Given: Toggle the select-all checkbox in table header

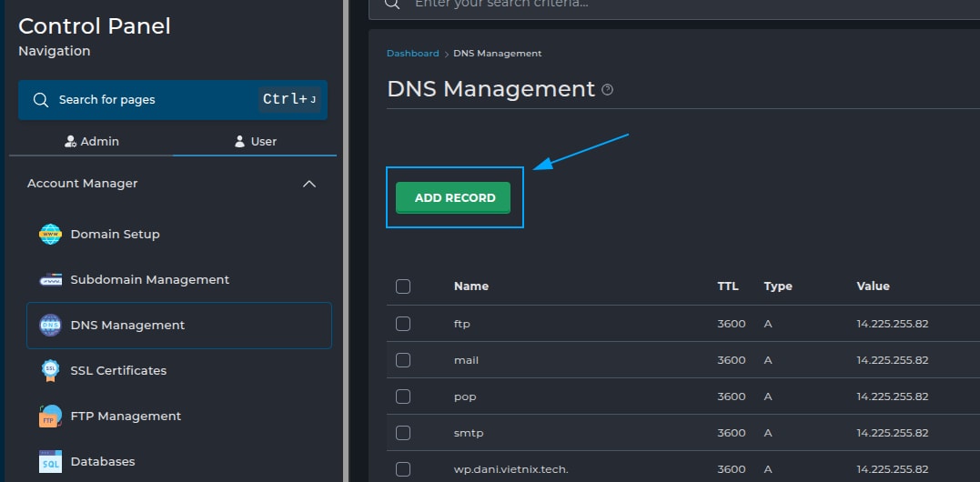Looking at the screenshot, I should point(403,286).
